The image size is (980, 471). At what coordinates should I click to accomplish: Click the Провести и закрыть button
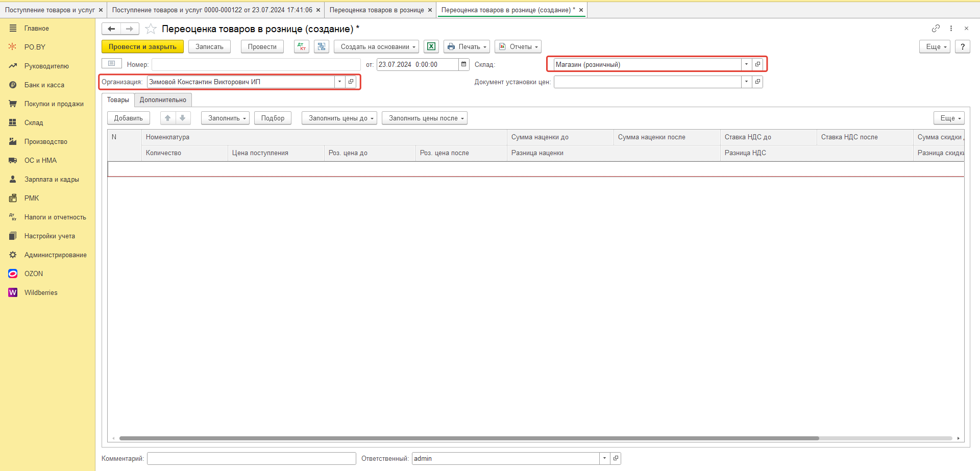[x=142, y=46]
